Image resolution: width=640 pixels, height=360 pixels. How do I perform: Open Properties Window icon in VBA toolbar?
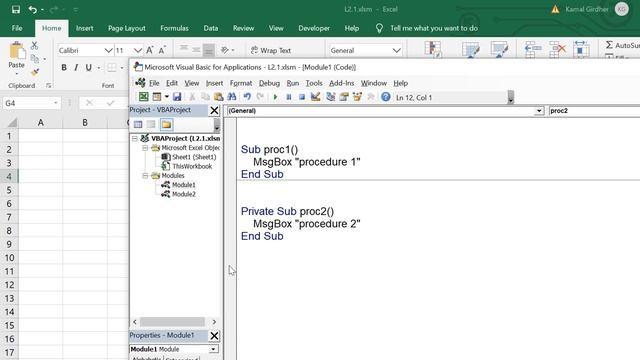(x=344, y=97)
